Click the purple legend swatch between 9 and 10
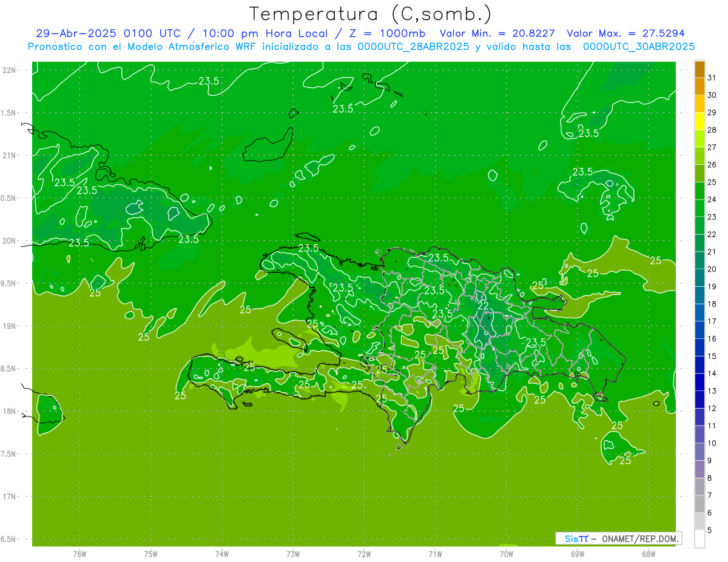The height and width of the screenshot is (562, 728). tap(699, 452)
